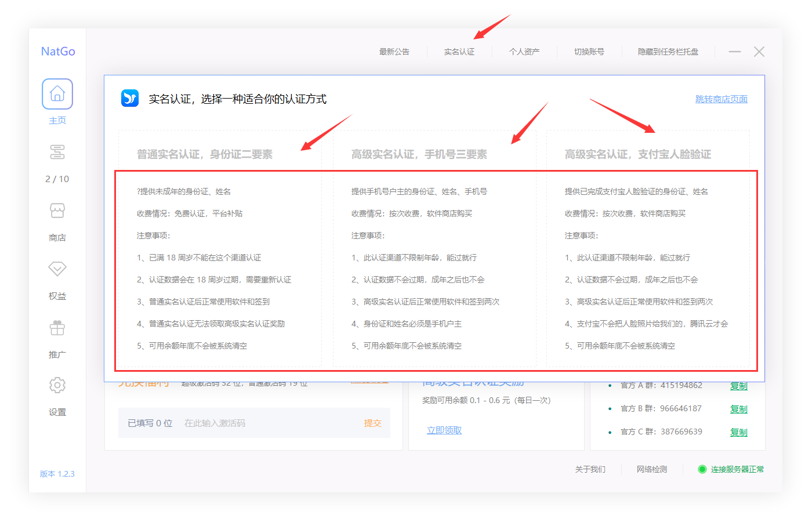Viewport: 812px width, 522px height.
Task: Click text 提供手机号户主的身份证、姓名、手机号
Action: pyautogui.click(x=419, y=191)
